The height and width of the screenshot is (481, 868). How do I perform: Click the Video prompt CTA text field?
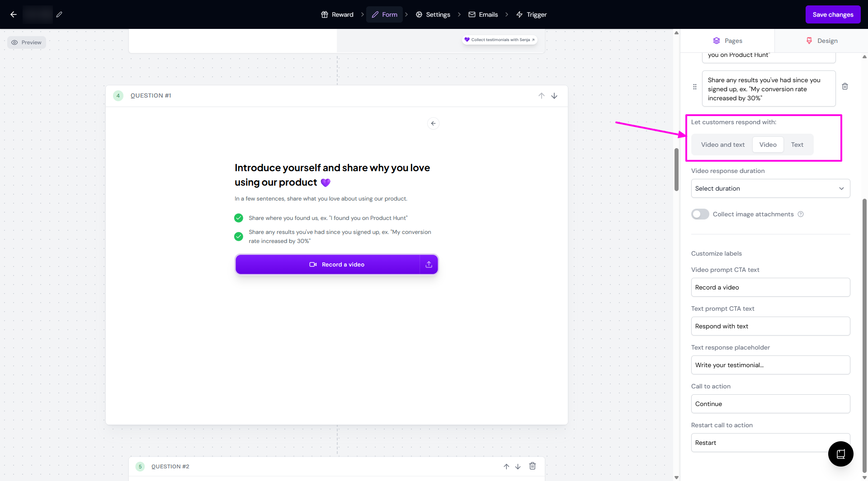click(x=770, y=287)
